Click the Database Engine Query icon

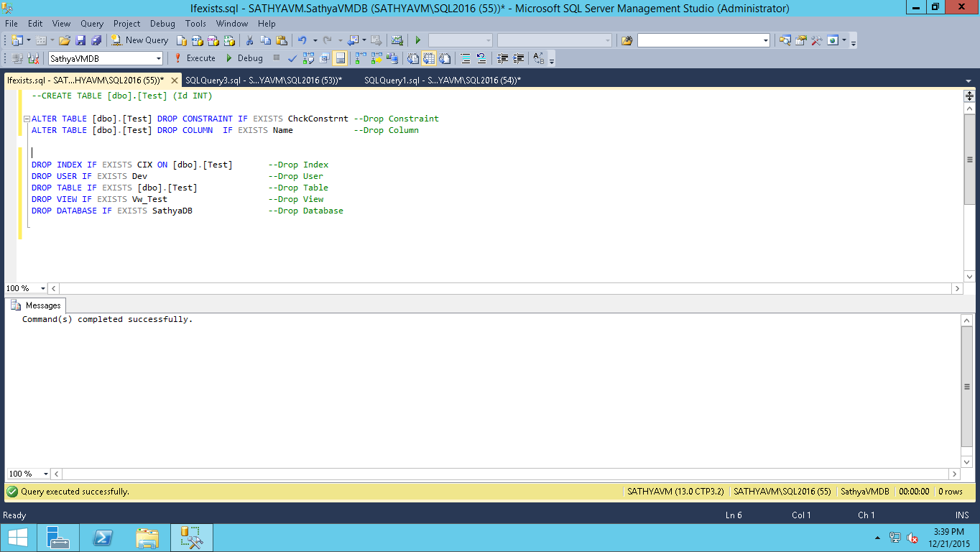182,40
